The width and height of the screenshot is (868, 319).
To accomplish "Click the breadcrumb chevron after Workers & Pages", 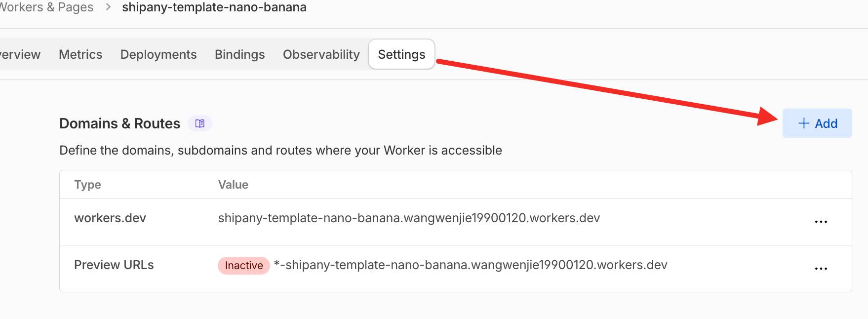I will [108, 7].
